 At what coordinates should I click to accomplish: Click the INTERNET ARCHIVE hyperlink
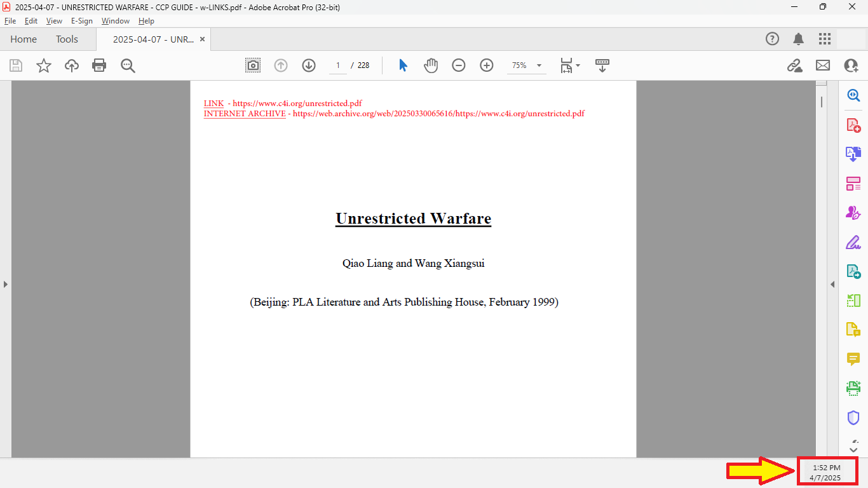(x=245, y=114)
